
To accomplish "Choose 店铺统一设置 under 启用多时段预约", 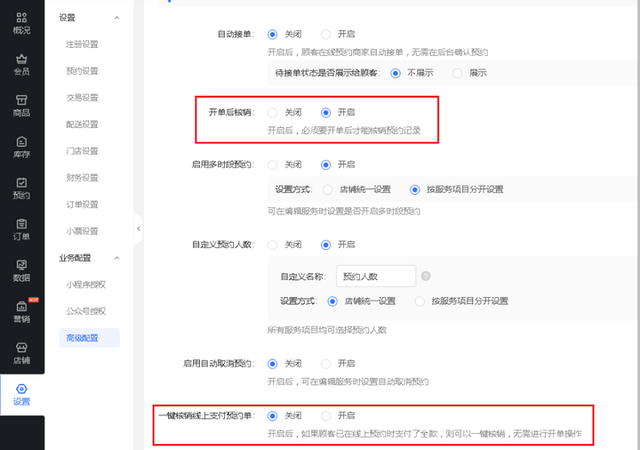I will click(x=327, y=189).
